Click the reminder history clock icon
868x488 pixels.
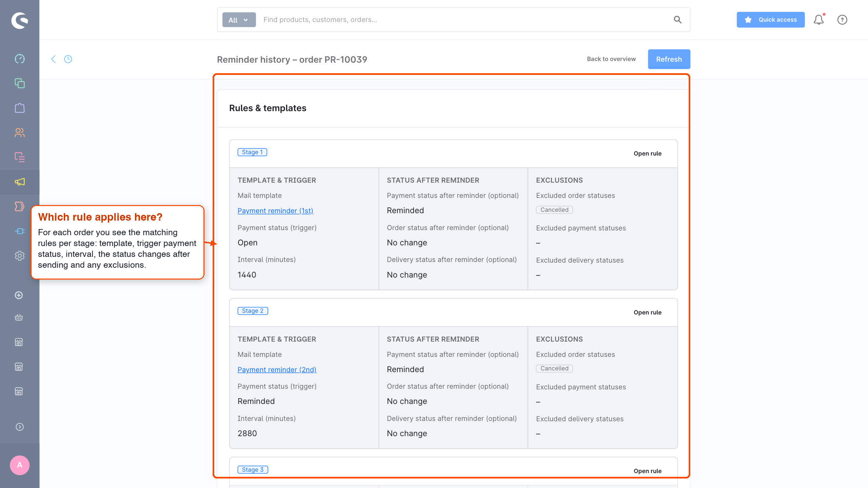coord(68,59)
